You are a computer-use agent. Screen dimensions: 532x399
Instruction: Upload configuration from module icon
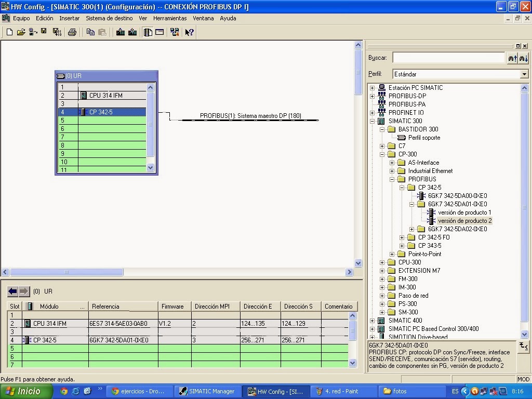point(132,32)
